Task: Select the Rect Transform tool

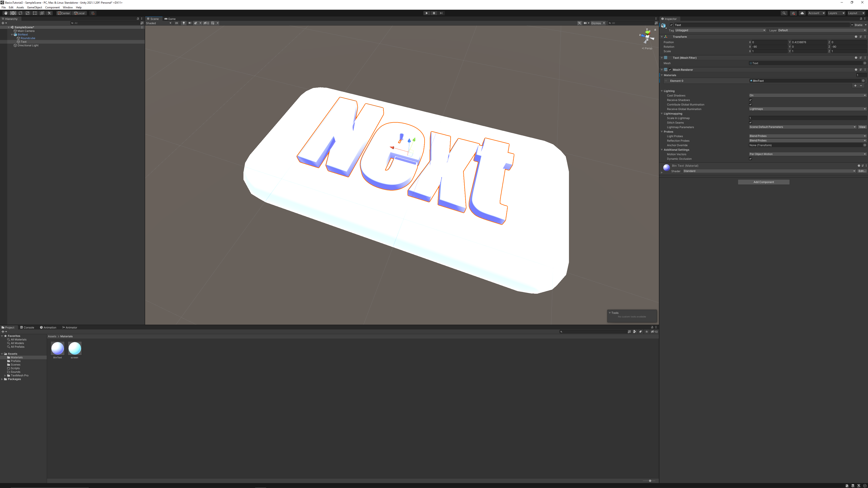Action: (x=35, y=13)
